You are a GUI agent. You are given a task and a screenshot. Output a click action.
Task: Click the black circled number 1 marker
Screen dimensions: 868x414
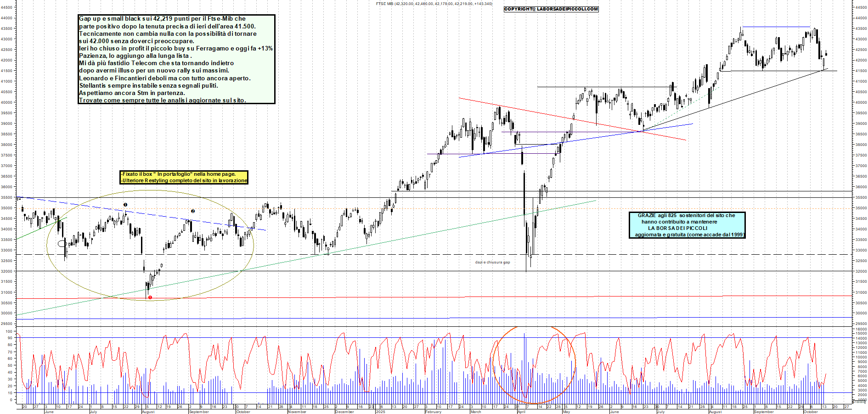tap(125, 205)
